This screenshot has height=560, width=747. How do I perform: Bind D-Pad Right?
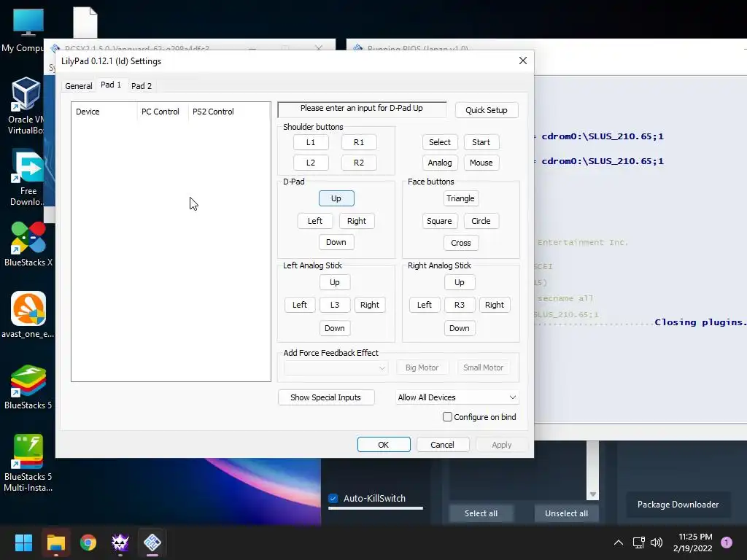click(357, 221)
